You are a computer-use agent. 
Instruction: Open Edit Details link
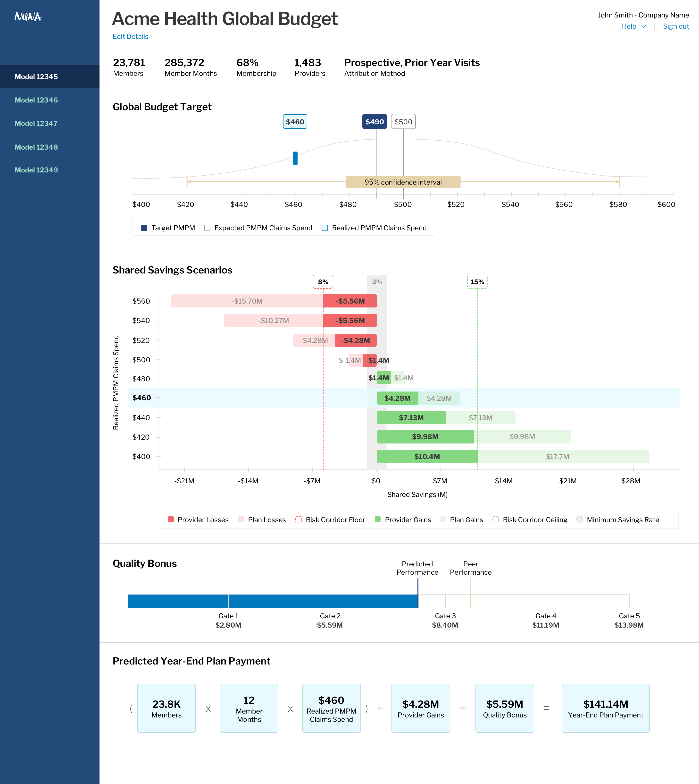(x=130, y=36)
